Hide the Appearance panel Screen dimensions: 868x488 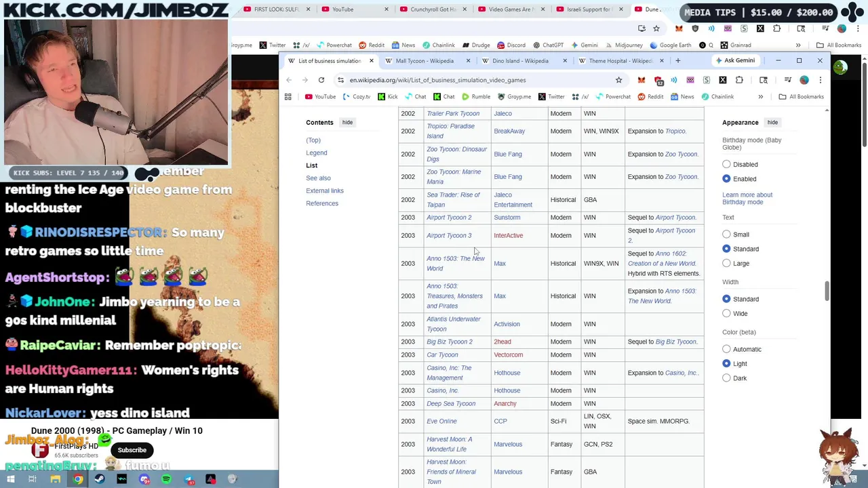pos(772,123)
